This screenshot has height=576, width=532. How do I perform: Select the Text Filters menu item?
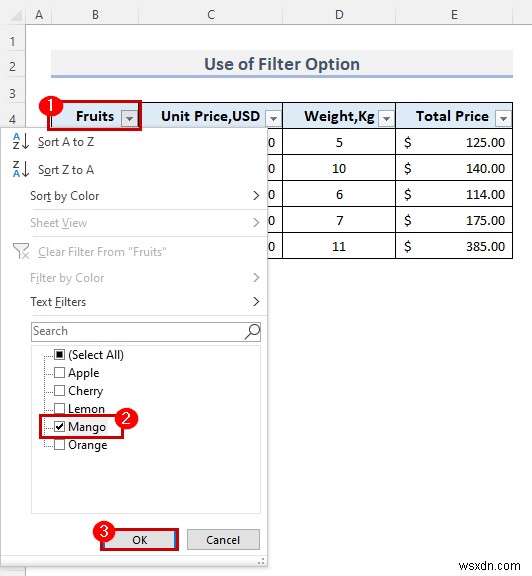click(134, 302)
